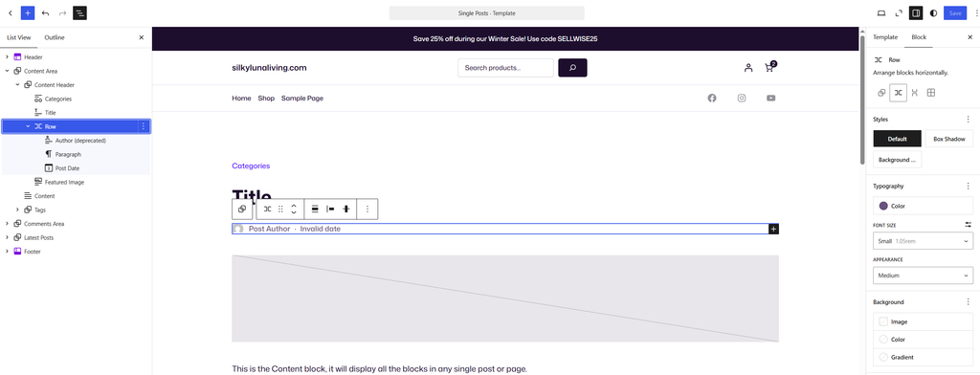The width and height of the screenshot is (980, 375).
Task: Transform to Stack variation icon
Action: click(x=914, y=93)
